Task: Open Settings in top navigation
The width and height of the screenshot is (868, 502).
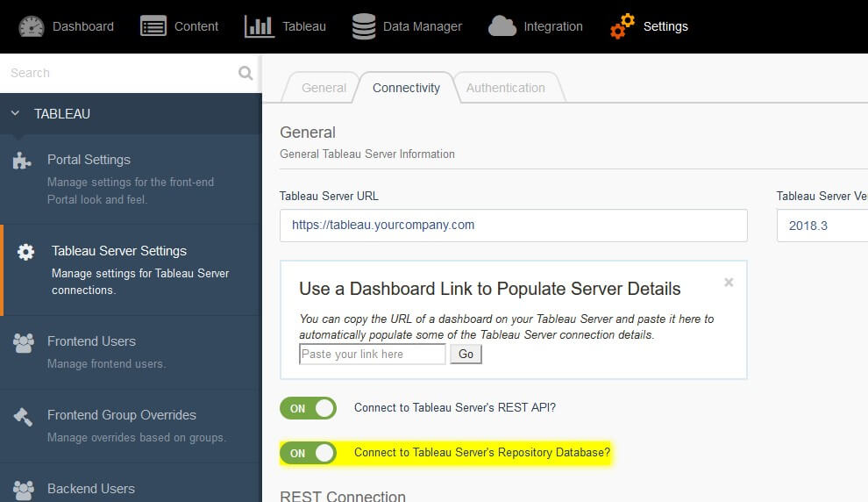Action: pyautogui.click(x=649, y=26)
